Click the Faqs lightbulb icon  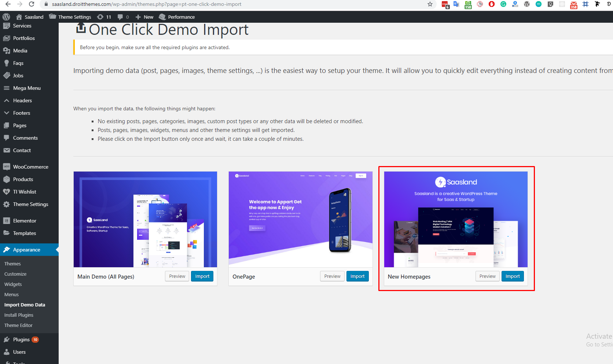tap(7, 63)
